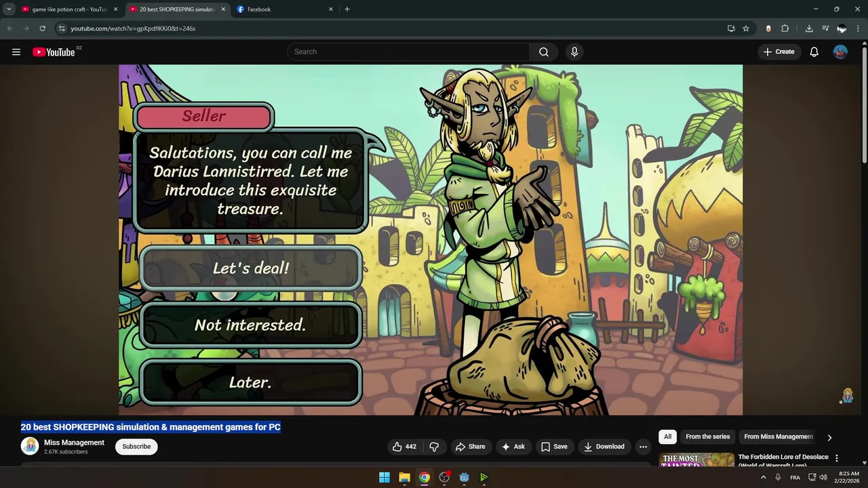
Task: Focus the YouTube search field
Action: (409, 52)
